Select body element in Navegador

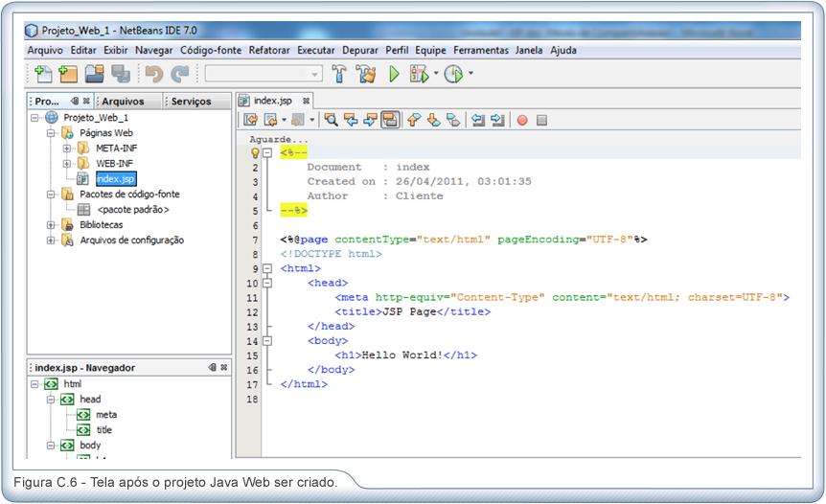tap(89, 445)
